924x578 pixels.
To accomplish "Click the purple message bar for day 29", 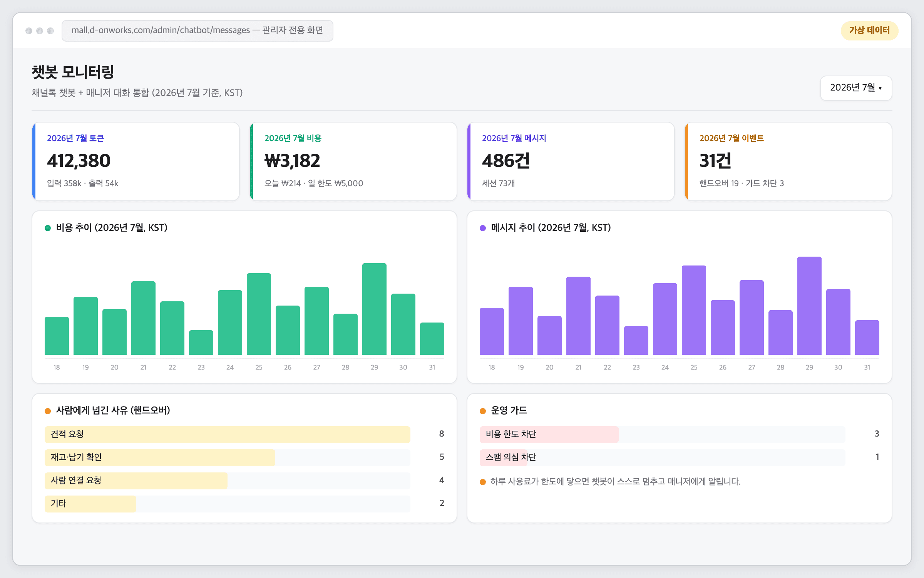I will 809,306.
